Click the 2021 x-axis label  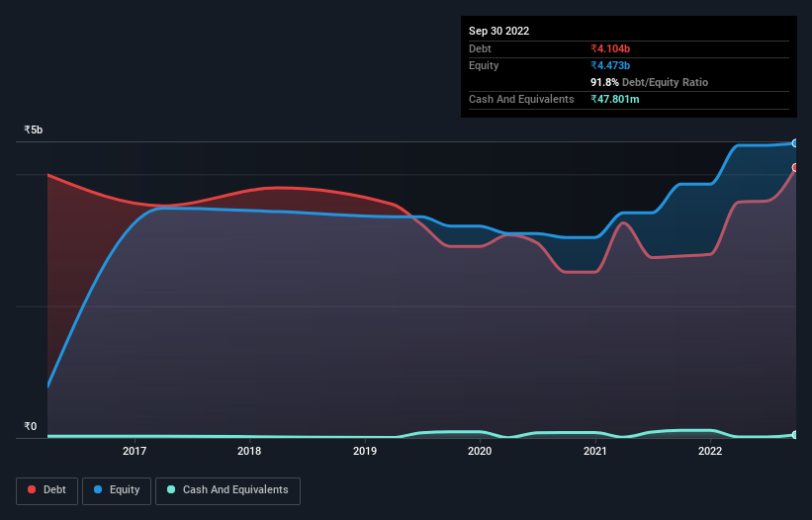[595, 451]
